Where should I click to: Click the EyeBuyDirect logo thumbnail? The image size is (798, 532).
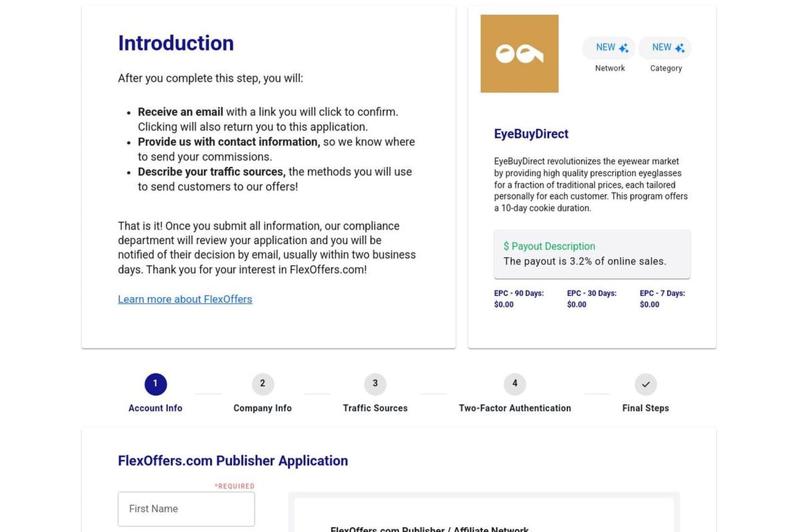tap(519, 54)
